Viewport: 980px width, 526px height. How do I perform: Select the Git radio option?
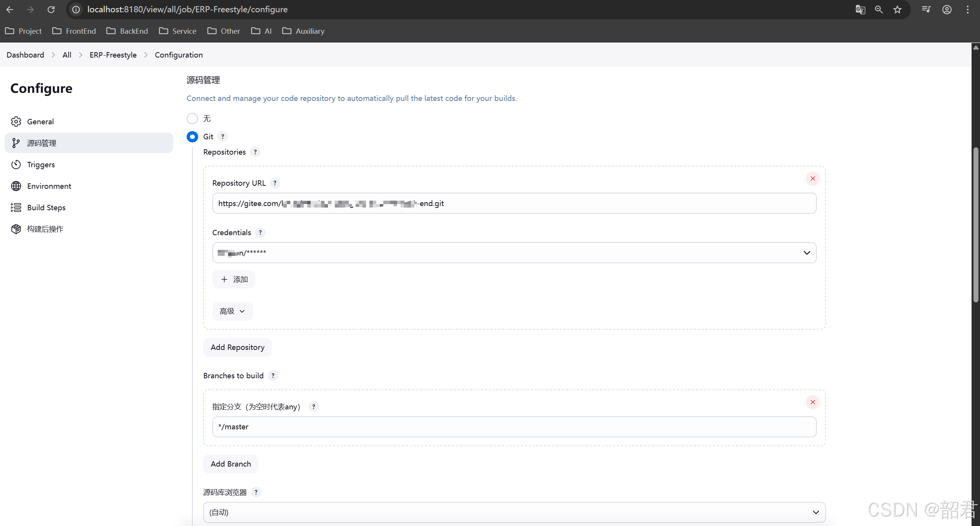pos(192,137)
